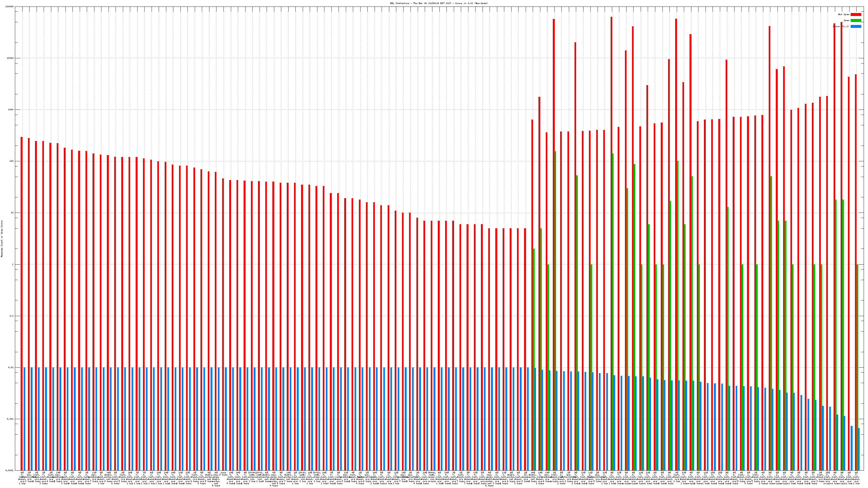
Task: Click the 10 y-axis tick label
Action: click(x=12, y=213)
